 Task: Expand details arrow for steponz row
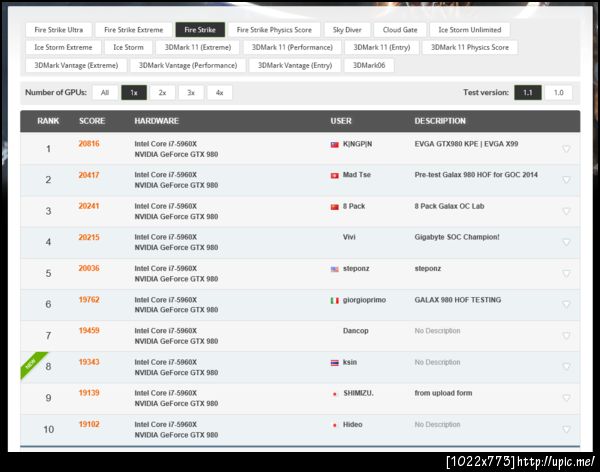point(566,273)
